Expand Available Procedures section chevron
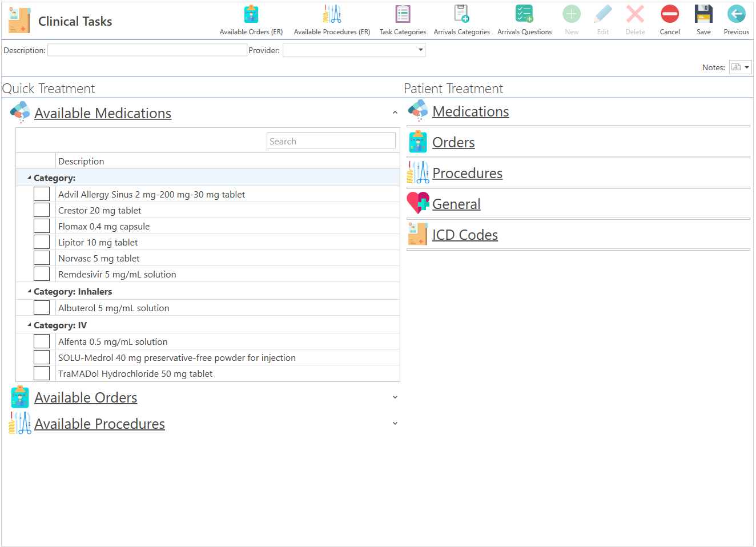Screen dimensions: 756x547 pos(395,423)
